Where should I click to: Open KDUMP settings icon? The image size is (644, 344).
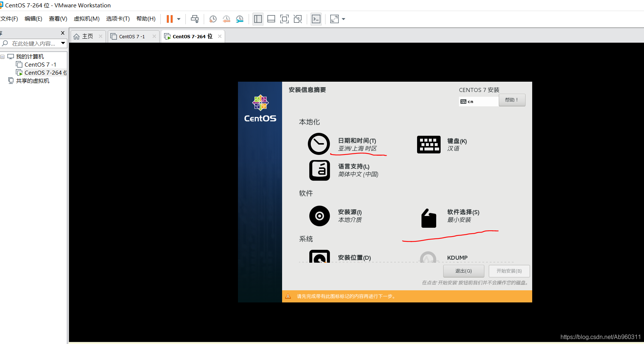428,257
